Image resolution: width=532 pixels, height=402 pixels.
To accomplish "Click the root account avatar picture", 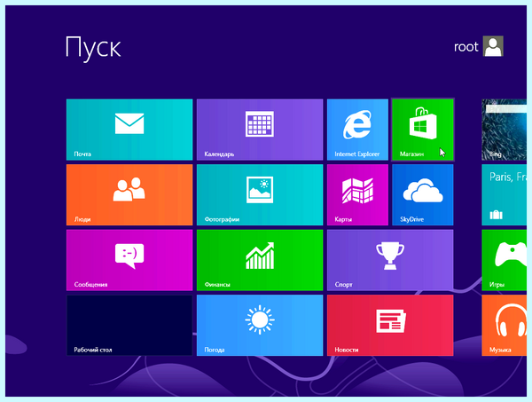I will coord(493,46).
